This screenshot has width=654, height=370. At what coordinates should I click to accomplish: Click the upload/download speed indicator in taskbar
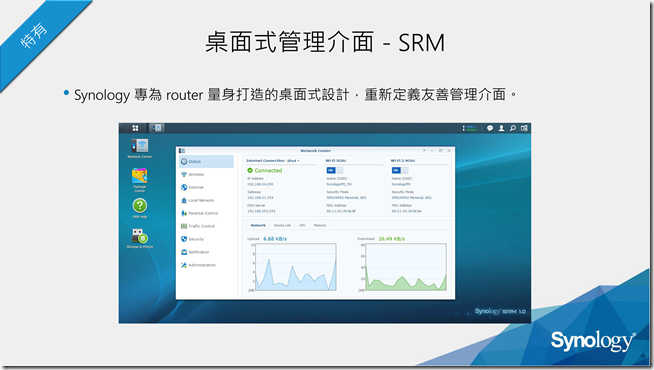(470, 128)
